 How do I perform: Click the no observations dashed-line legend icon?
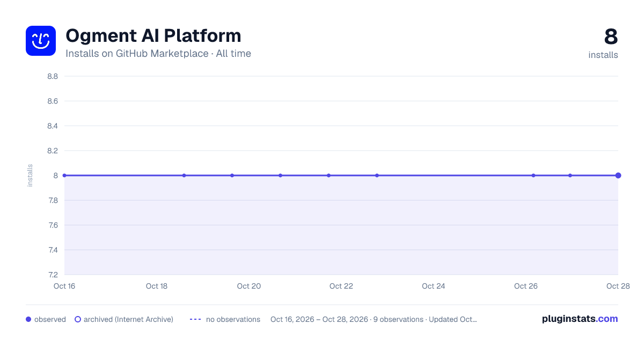195,319
